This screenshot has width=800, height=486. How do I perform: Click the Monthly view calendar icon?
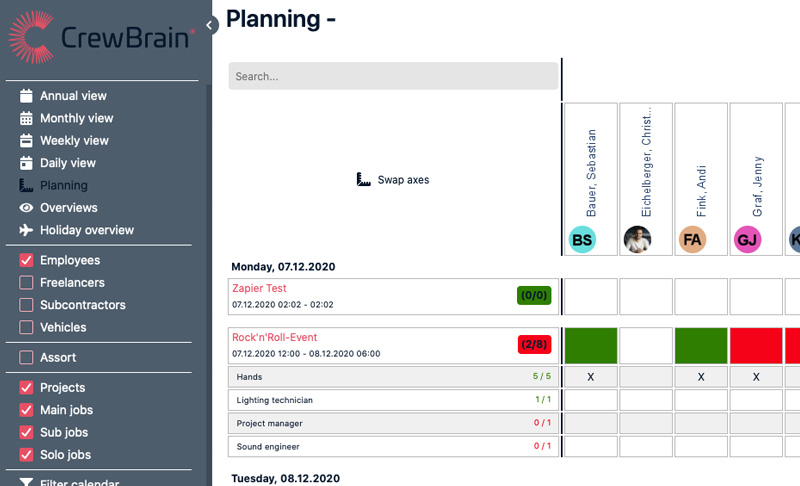pos(27,118)
